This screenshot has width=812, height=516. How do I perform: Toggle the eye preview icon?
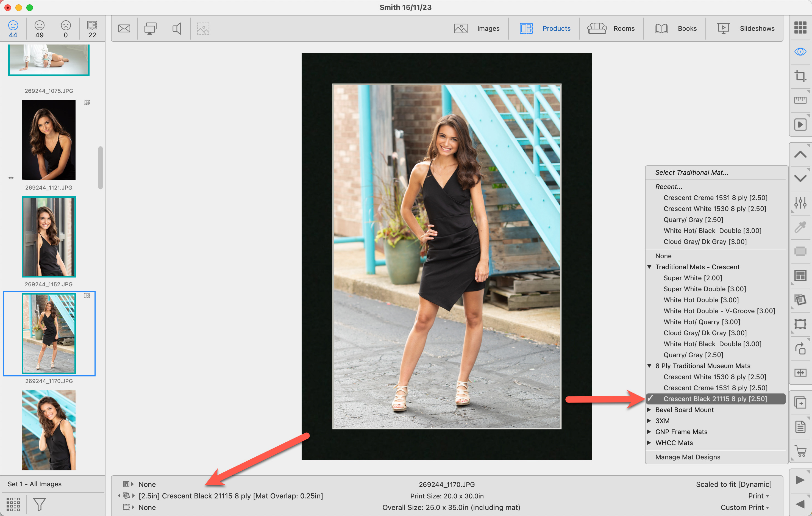click(x=800, y=52)
